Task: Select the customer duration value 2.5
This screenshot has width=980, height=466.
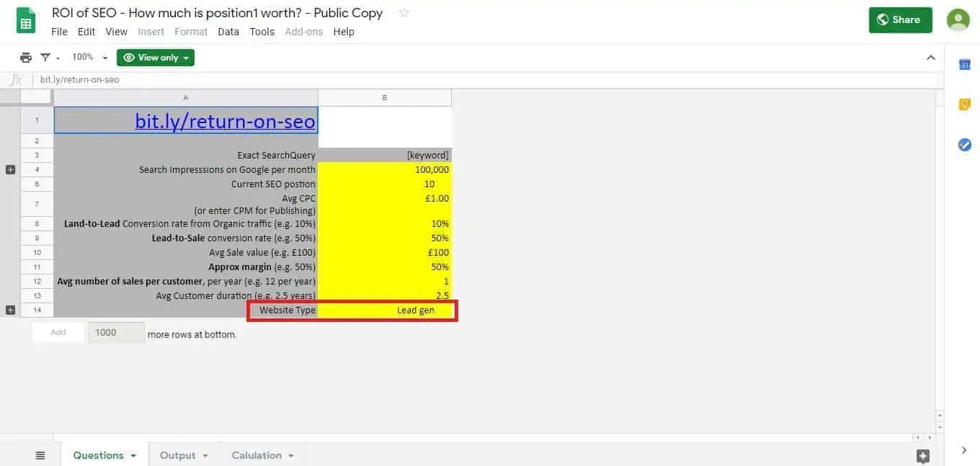Action: 385,295
